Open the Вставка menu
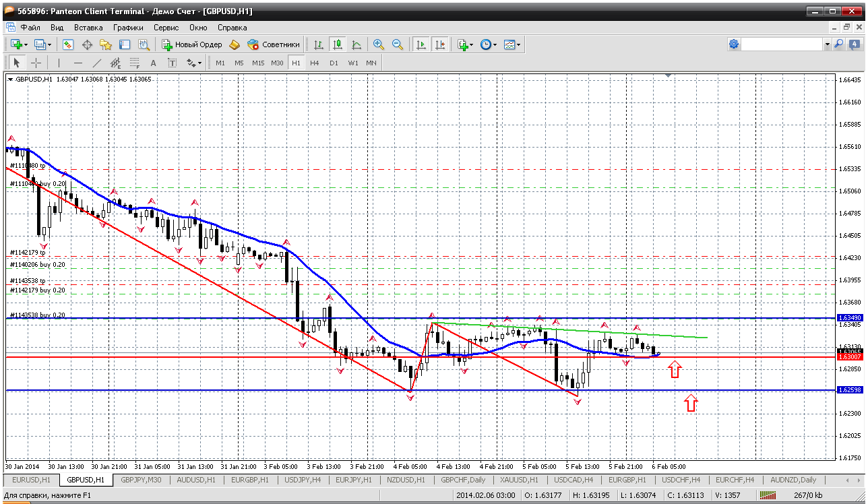Screen dimensions: 868x504 [x=88, y=28]
